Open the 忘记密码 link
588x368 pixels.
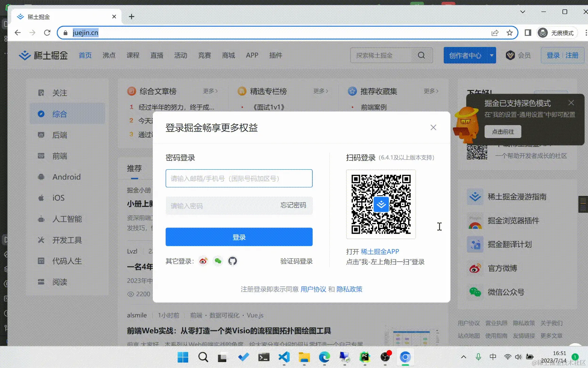(293, 205)
